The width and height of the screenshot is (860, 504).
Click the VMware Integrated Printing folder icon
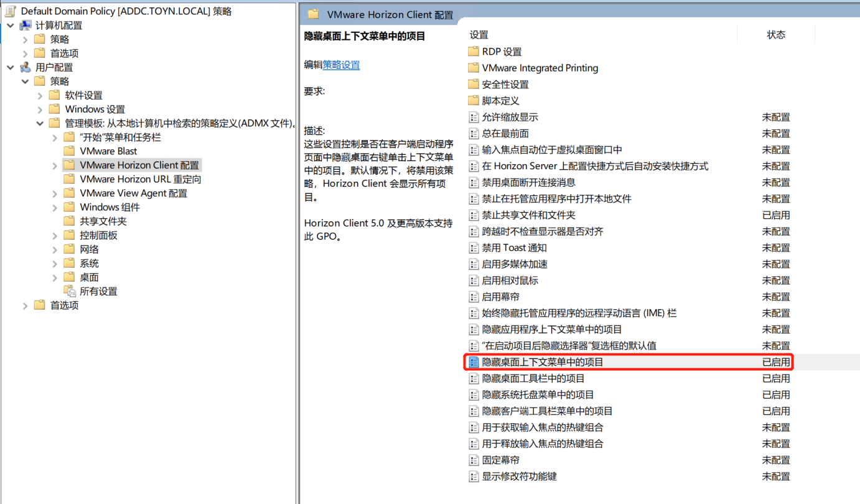(473, 68)
